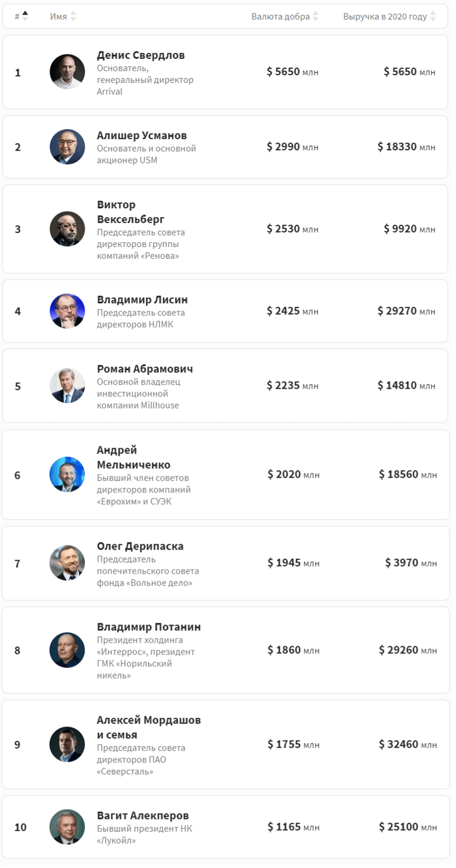Toggle sorting by Валюта добра header
Screen dimensions: 456x868
[x=280, y=16]
